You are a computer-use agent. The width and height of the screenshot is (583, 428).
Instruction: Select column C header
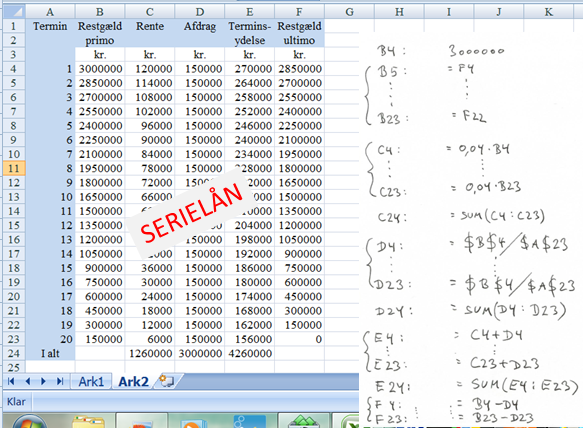pyautogui.click(x=150, y=12)
